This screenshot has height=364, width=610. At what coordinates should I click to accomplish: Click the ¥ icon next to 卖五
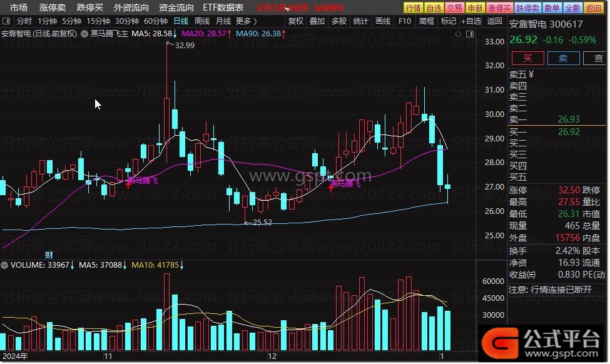point(531,74)
